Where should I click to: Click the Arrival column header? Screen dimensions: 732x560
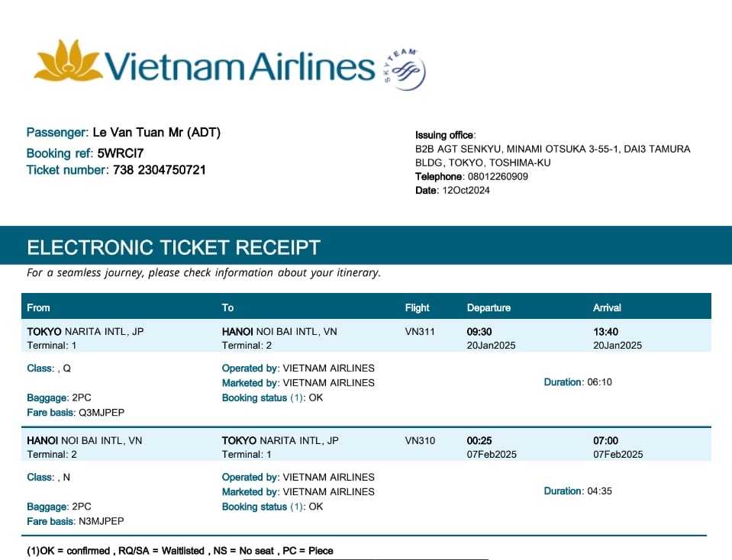tap(607, 307)
